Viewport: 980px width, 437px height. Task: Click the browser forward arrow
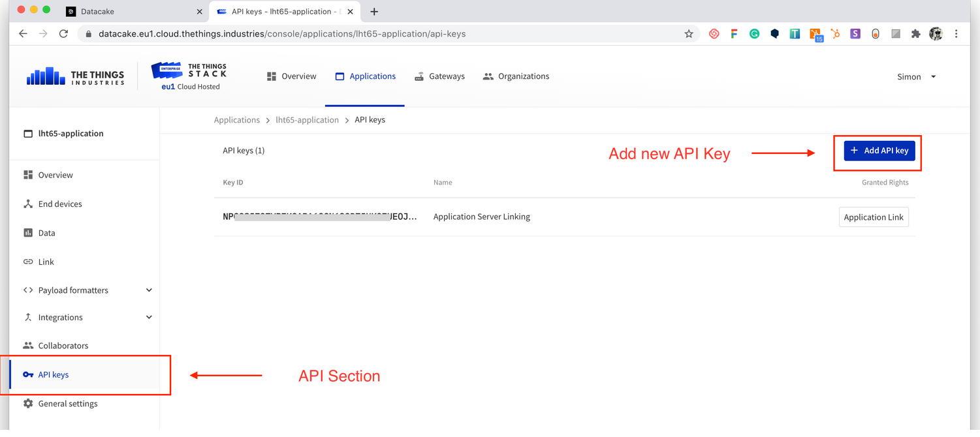coord(43,34)
